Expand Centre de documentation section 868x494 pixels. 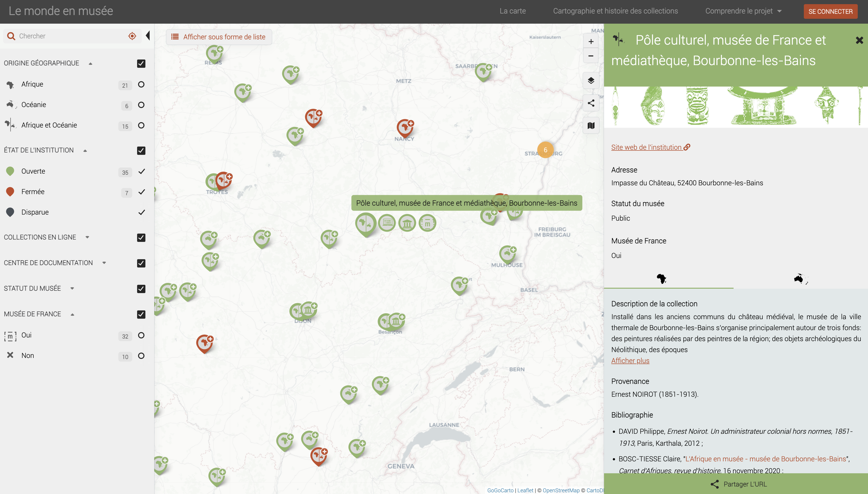[x=104, y=263]
